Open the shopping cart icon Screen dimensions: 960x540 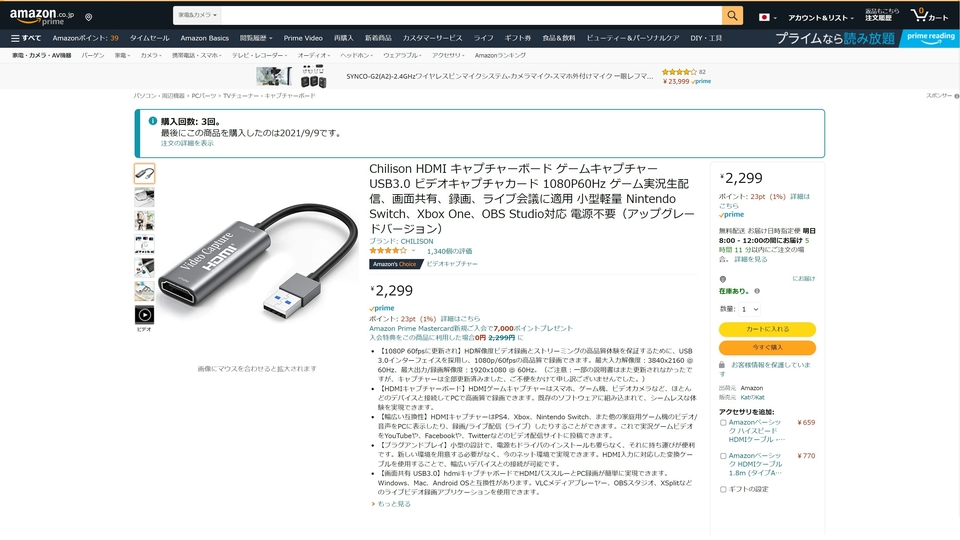(x=929, y=15)
